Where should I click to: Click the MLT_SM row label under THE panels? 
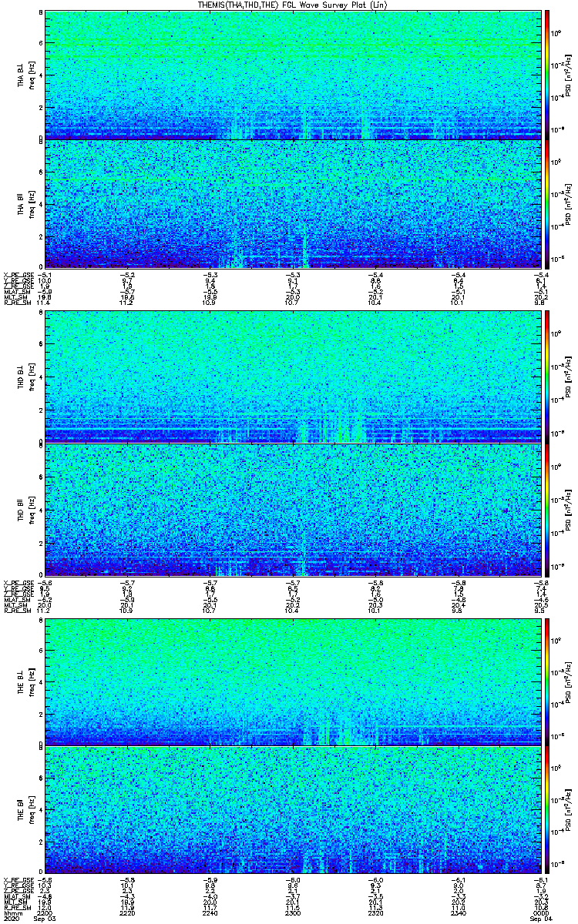[15, 902]
